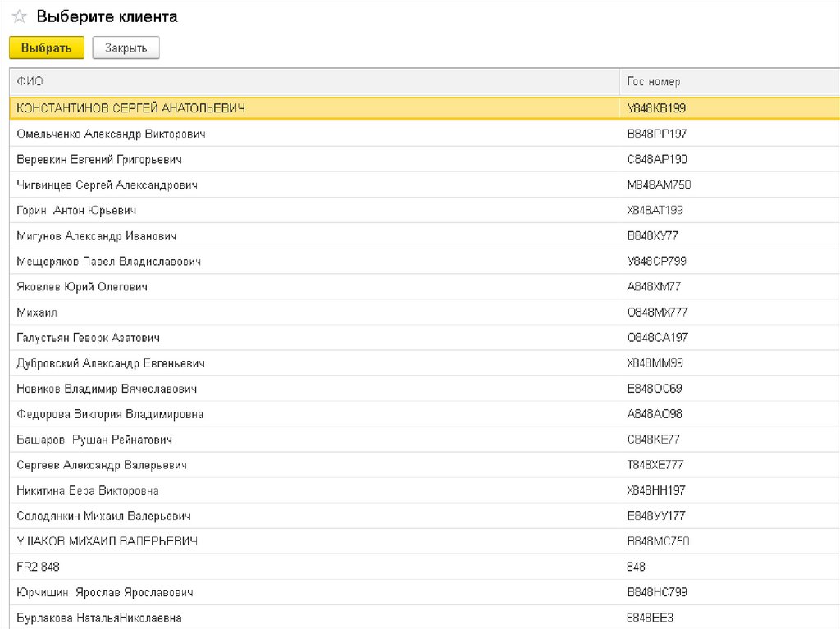Select client Омельченко Александр Викторович
Image resolution: width=840 pixels, height=629 pixels.
[111, 134]
